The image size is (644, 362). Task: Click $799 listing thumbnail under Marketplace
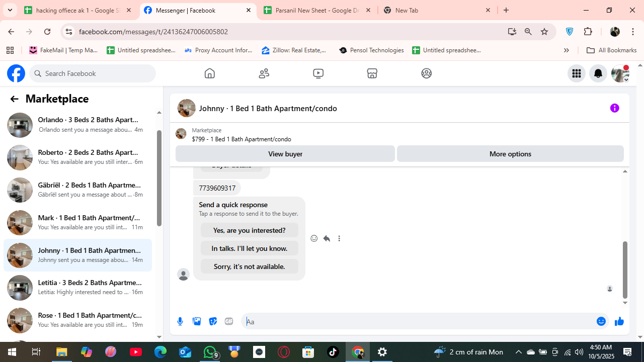click(181, 134)
